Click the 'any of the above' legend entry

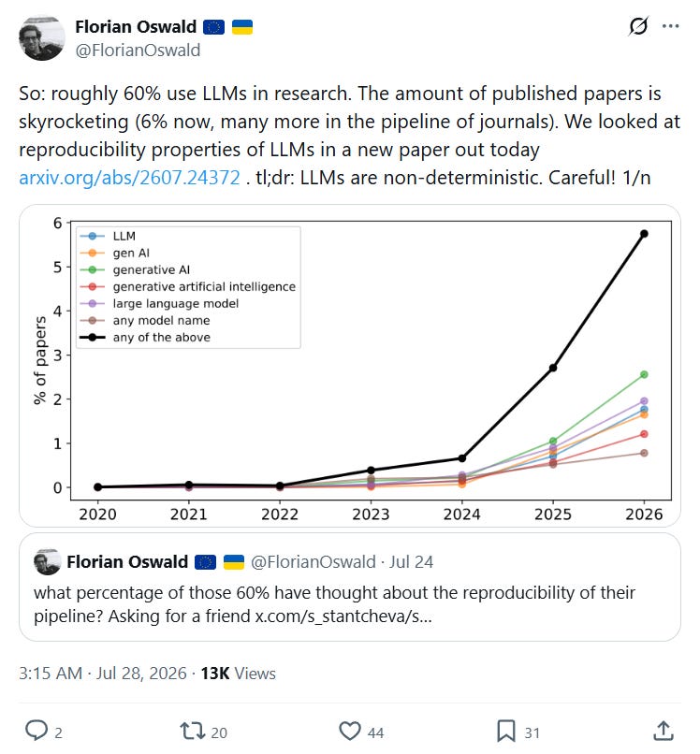145,337
